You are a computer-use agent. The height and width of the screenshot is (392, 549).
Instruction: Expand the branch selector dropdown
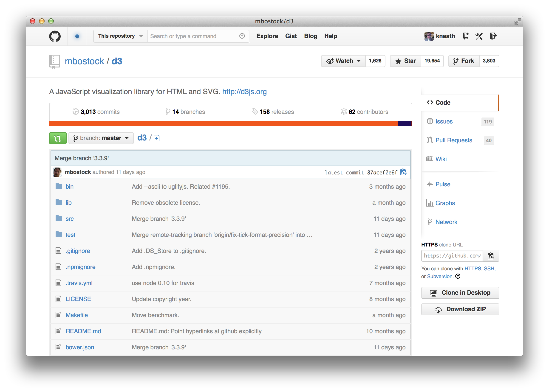coord(101,137)
